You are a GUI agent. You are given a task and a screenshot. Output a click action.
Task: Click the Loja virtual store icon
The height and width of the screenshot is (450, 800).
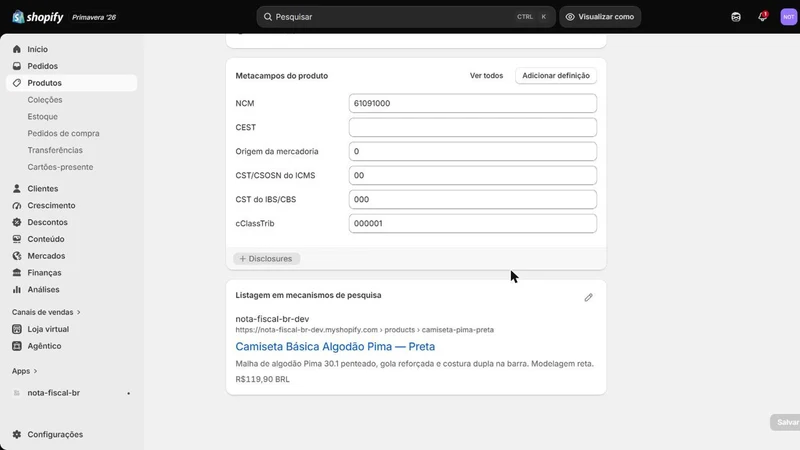17,329
